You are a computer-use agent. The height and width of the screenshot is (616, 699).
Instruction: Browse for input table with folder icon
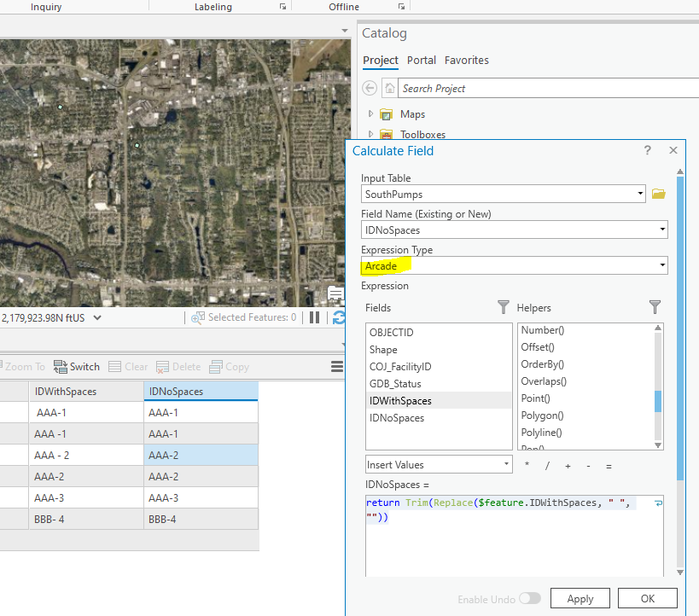click(658, 195)
